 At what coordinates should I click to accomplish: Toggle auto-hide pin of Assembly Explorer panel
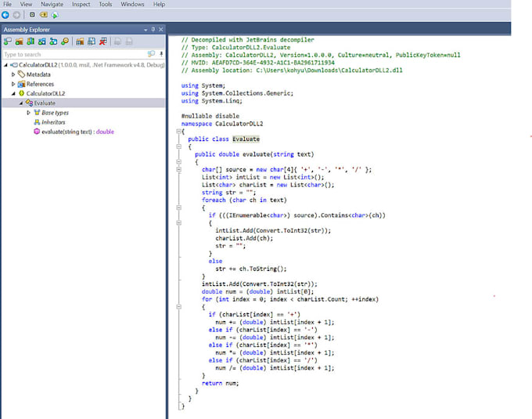[x=153, y=29]
